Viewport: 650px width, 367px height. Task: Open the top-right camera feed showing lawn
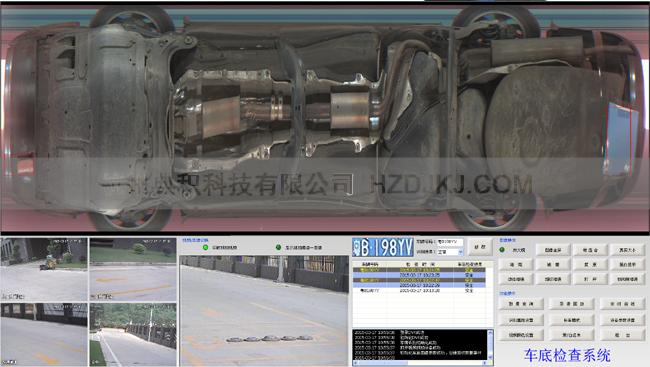pyautogui.click(x=133, y=269)
